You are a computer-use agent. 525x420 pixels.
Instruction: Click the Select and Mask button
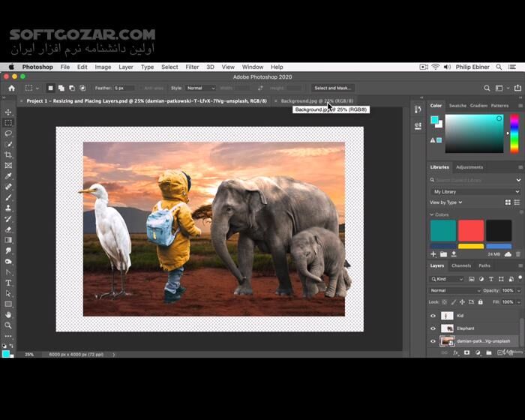click(x=332, y=88)
